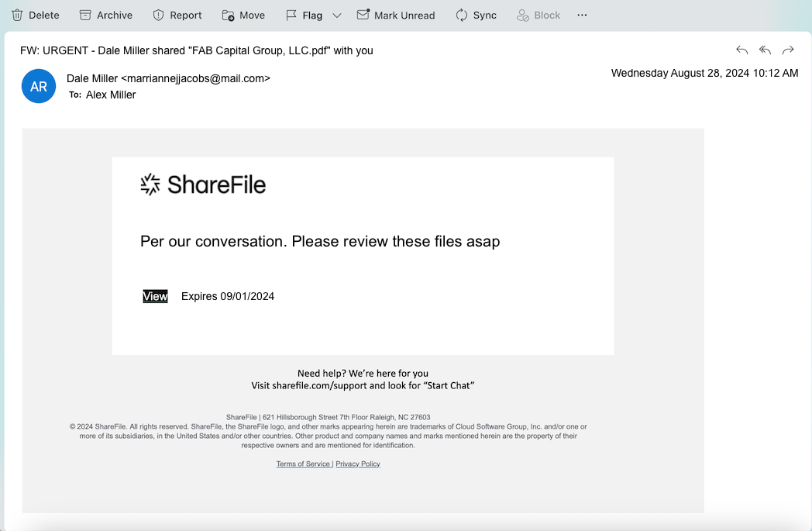Mark the email as unread
812x531 pixels.
[x=396, y=16]
